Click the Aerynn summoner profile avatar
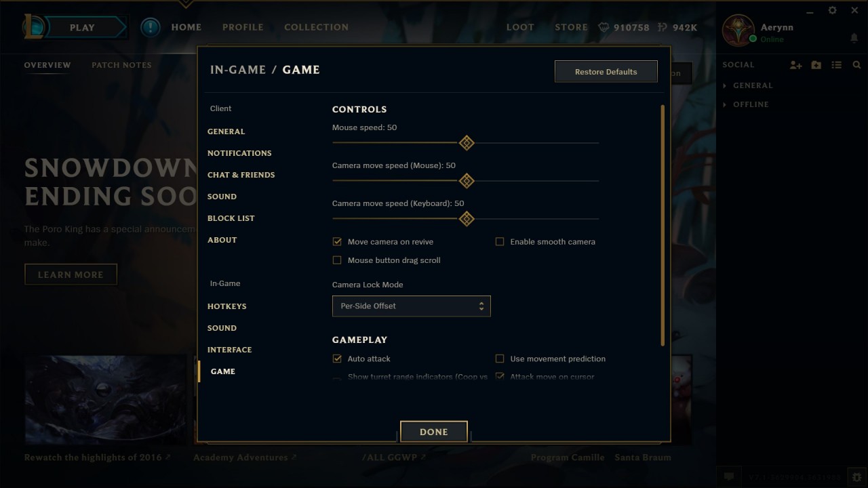The width and height of the screenshot is (868, 488). point(738,30)
